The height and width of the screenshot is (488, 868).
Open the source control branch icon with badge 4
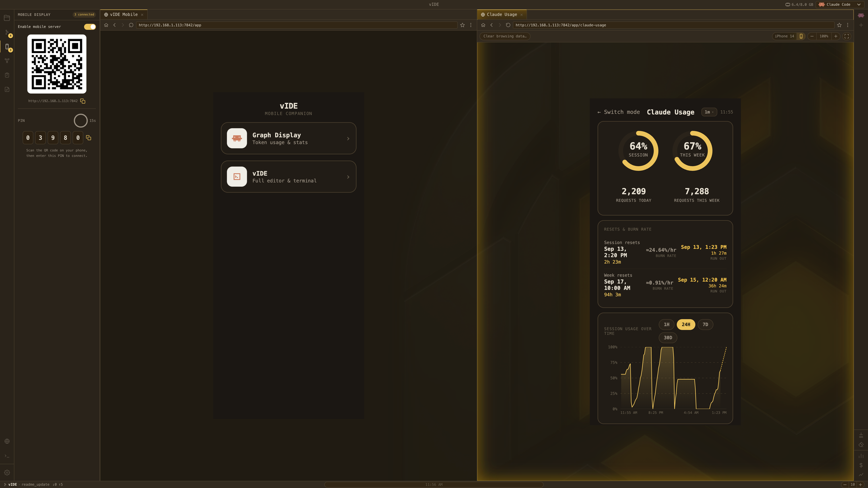coord(7,33)
